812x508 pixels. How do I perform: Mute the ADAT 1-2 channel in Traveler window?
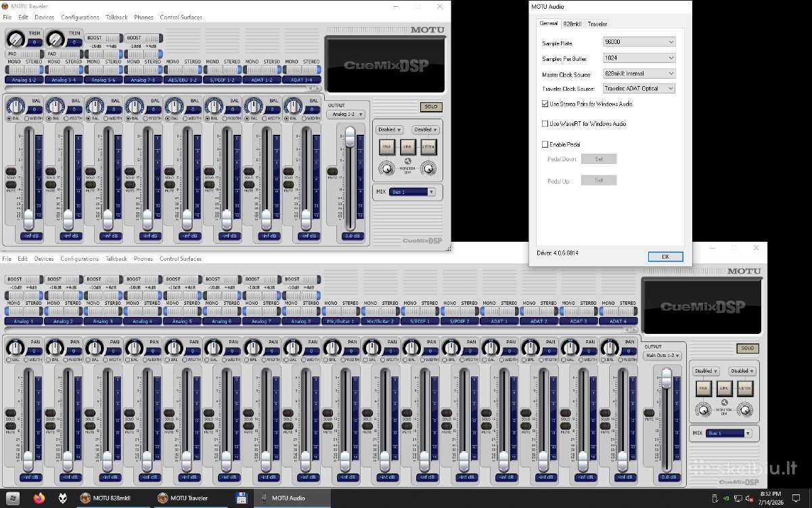(x=248, y=184)
